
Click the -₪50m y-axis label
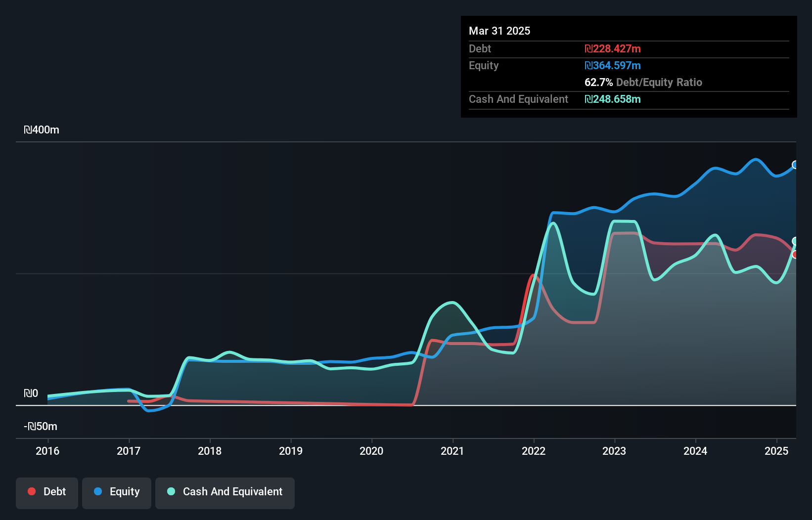41,427
